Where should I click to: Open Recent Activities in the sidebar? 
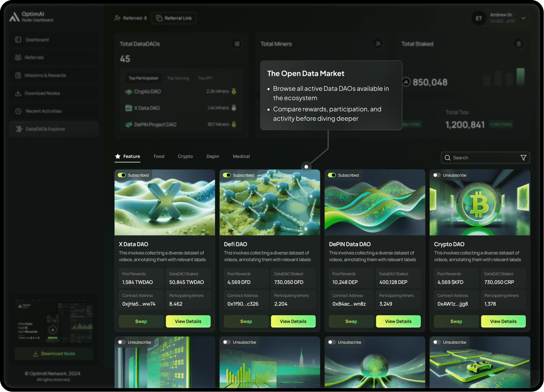point(43,111)
